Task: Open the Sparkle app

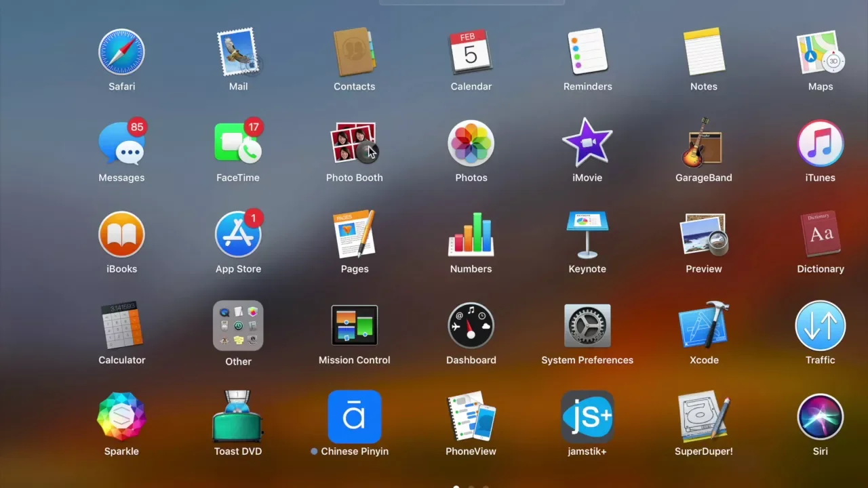Action: [x=121, y=417]
